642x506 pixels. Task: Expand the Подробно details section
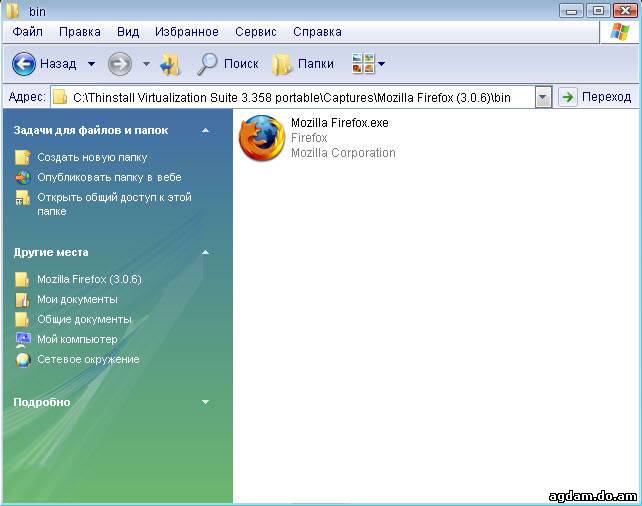coord(206,402)
